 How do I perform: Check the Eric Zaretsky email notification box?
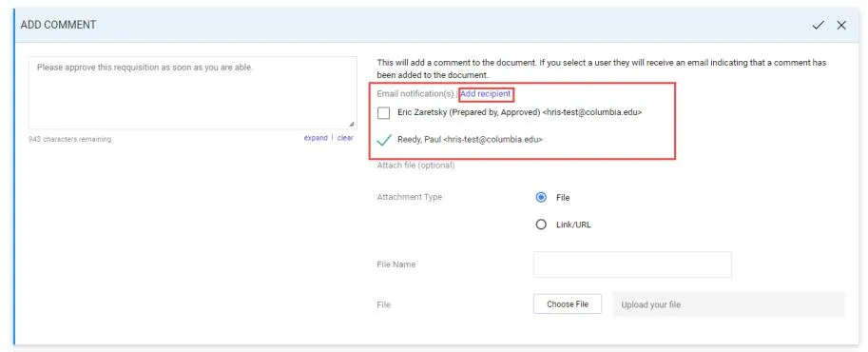tap(384, 112)
